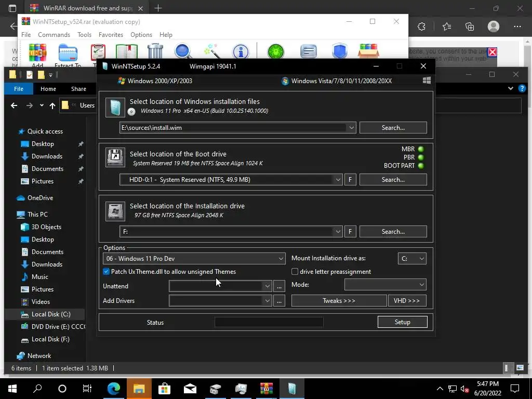Open the Mode dropdown
This screenshot has width=532, height=399.
coord(385,284)
